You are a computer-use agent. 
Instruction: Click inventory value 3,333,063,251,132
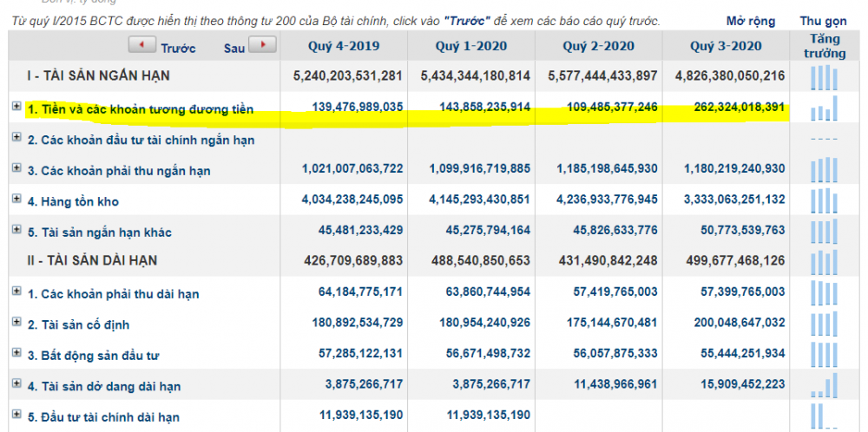[734, 200]
